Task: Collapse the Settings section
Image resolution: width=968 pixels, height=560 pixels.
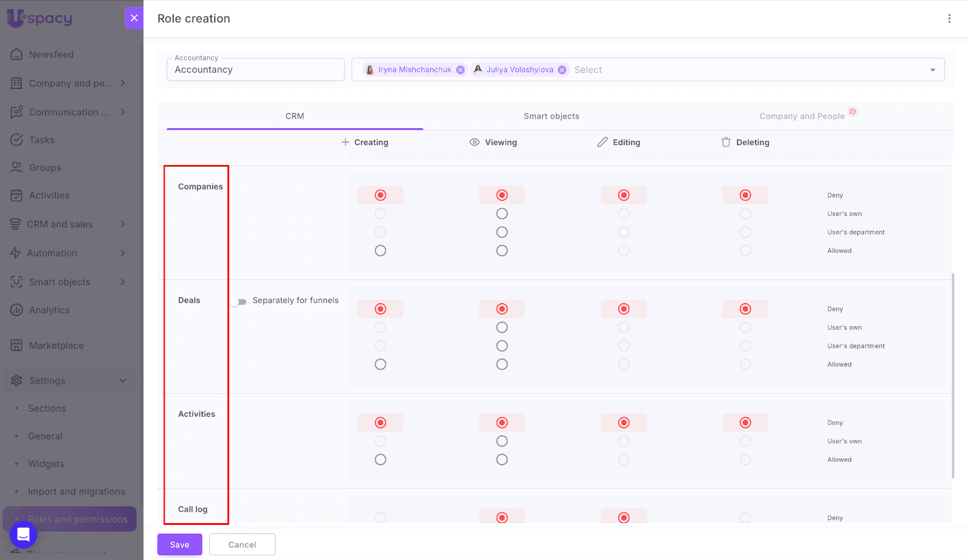Action: pos(123,380)
